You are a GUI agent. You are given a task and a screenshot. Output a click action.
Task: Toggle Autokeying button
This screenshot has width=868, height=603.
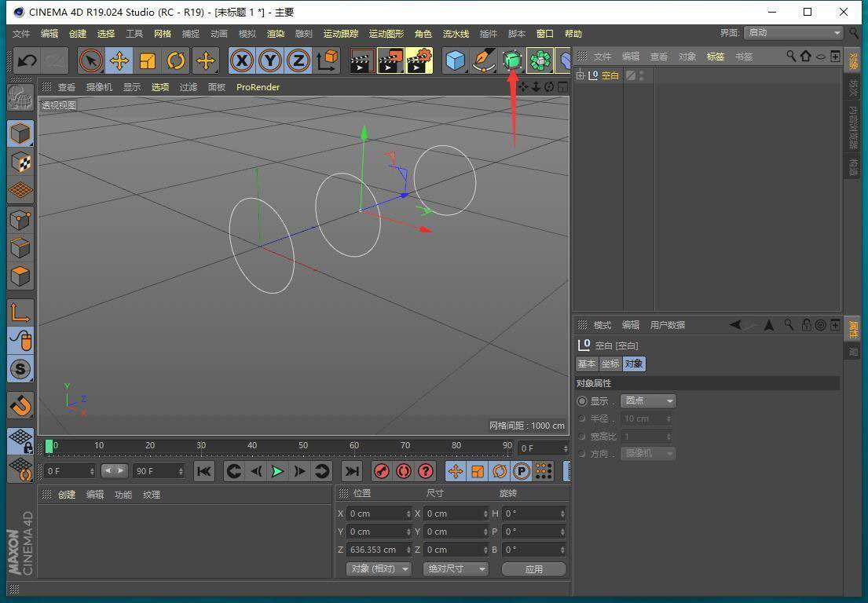pyautogui.click(x=403, y=471)
